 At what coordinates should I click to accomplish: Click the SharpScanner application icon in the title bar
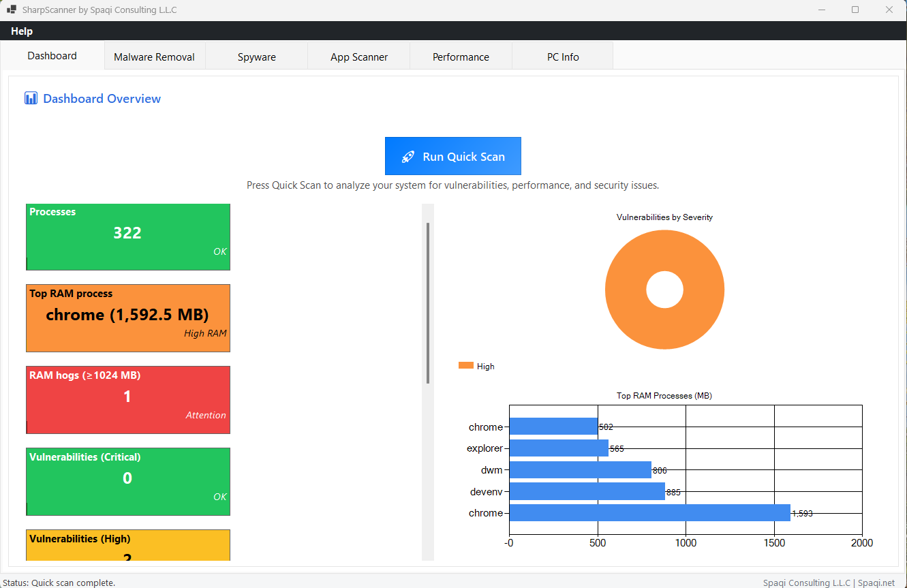11,10
